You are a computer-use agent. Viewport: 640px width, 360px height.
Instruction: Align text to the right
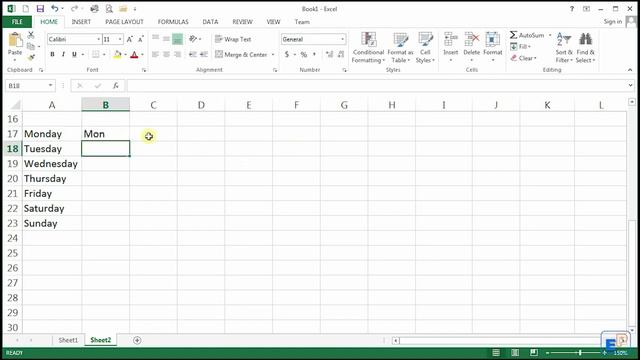(177, 54)
